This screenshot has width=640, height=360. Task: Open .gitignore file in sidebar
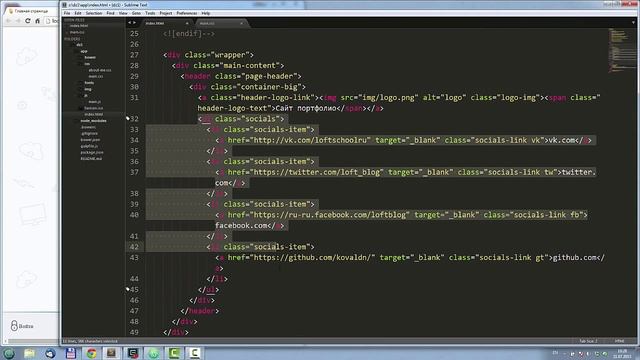click(89, 133)
